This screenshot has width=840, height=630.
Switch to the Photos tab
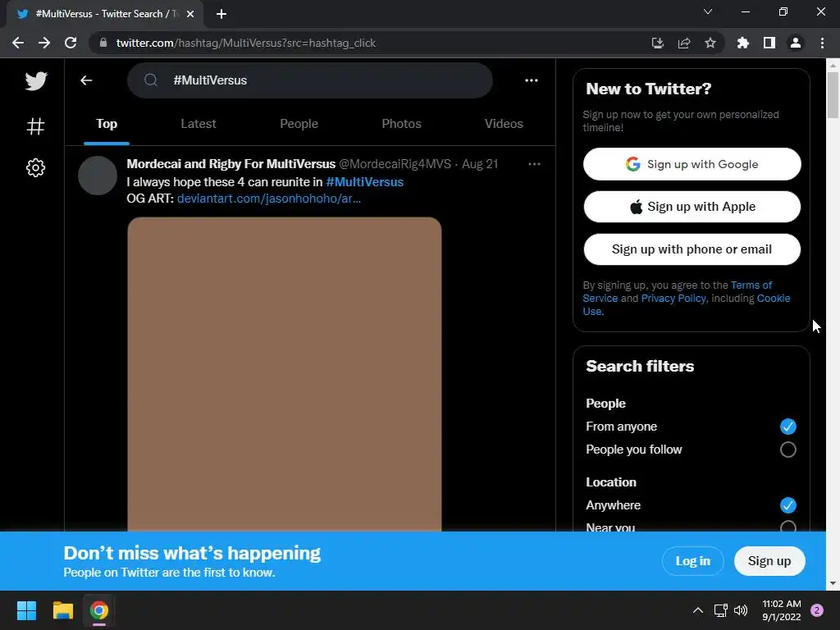401,124
